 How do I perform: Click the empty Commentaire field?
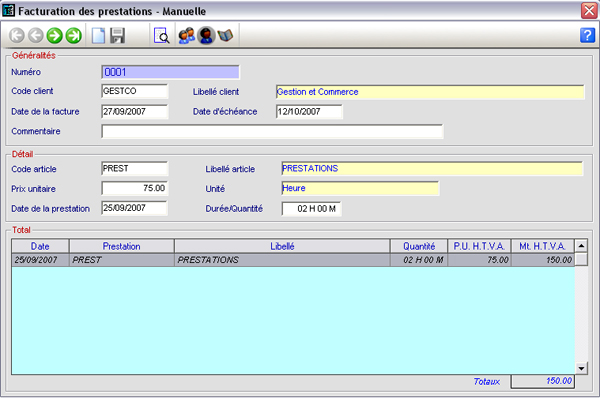point(272,131)
